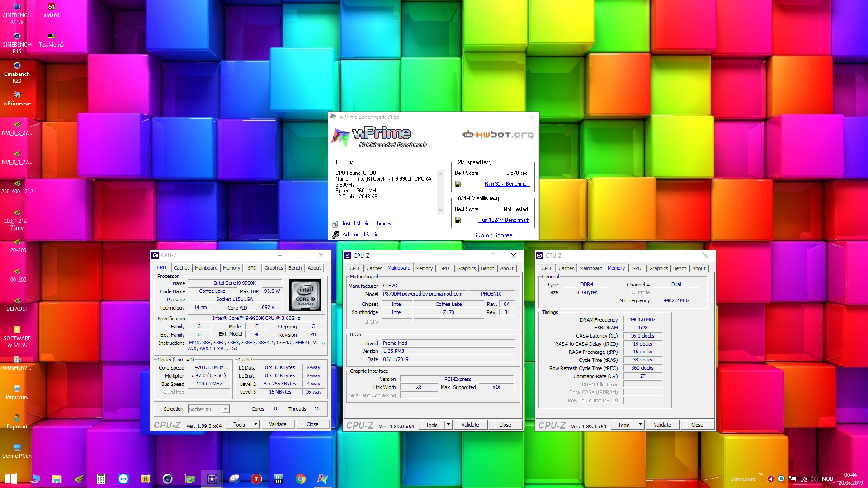Click the NB Frequency value 4402.2 MHz

(x=676, y=300)
